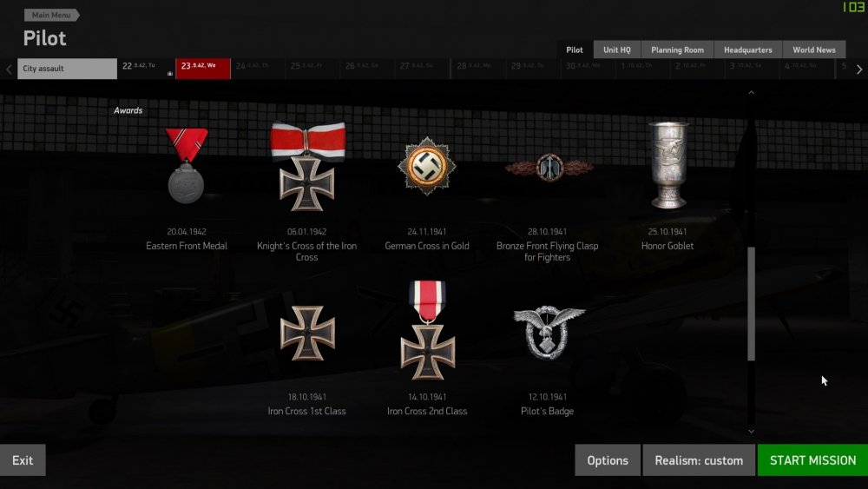Click the German Cross in Gold medal
Screen dimensions: 868x489
tap(427, 166)
